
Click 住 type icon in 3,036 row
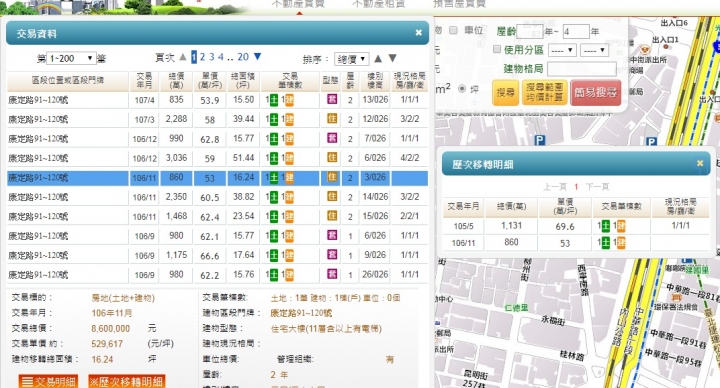coord(332,157)
